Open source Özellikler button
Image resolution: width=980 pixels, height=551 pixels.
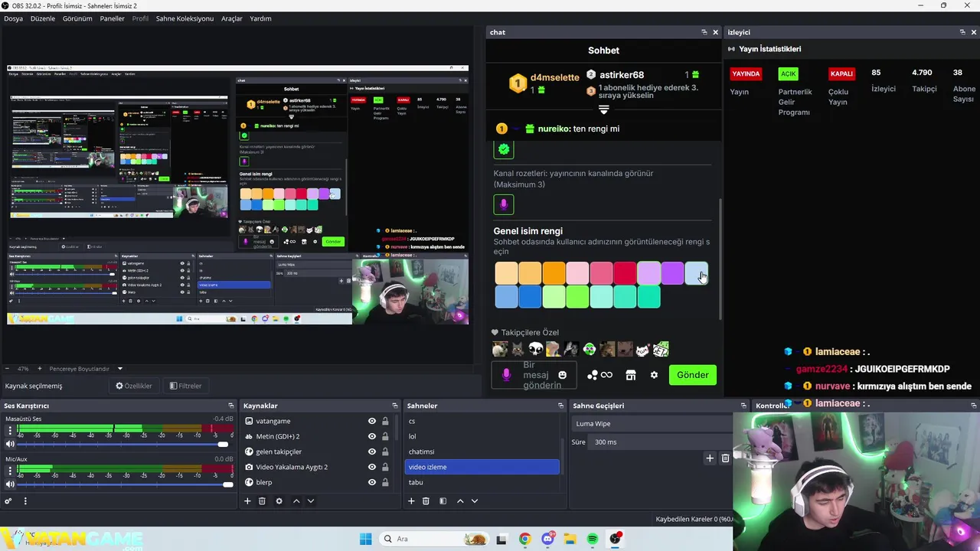[x=134, y=386]
